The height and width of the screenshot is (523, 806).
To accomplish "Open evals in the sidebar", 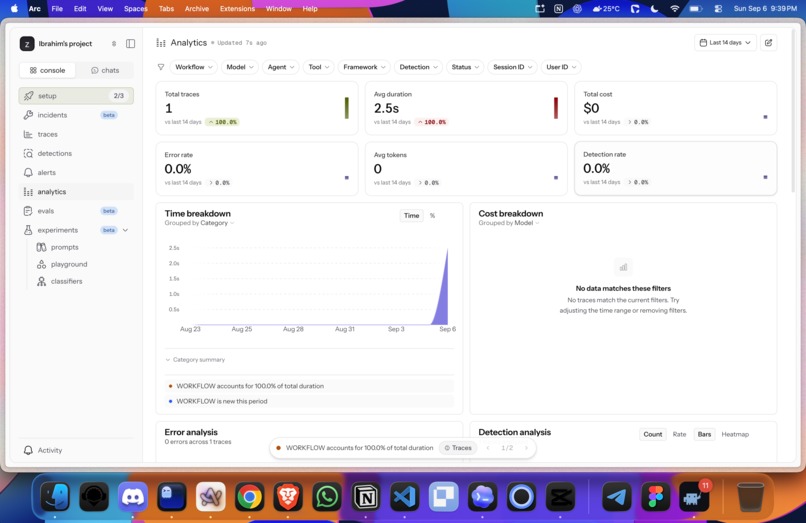I will click(76, 211).
